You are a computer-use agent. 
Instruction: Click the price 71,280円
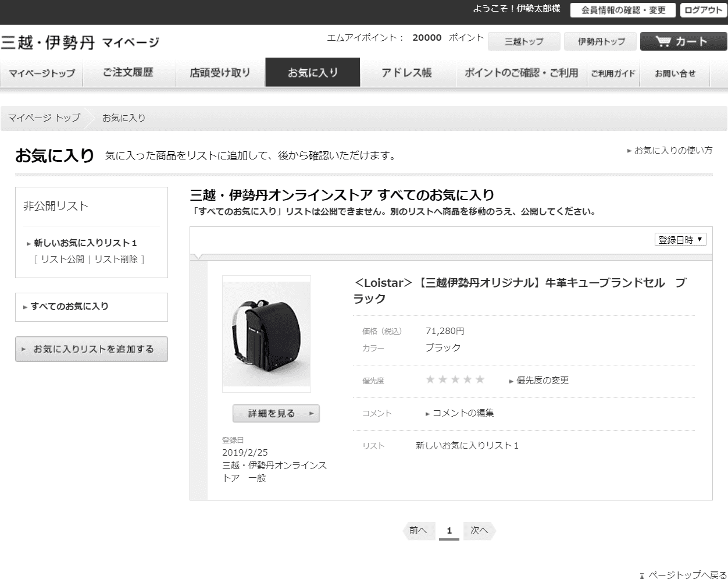[445, 331]
